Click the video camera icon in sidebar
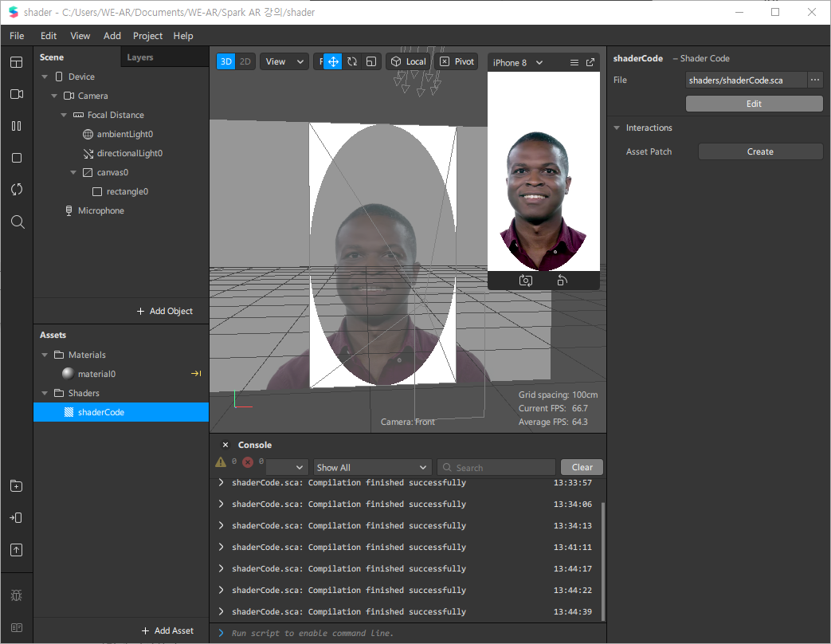The image size is (831, 644). tap(17, 94)
